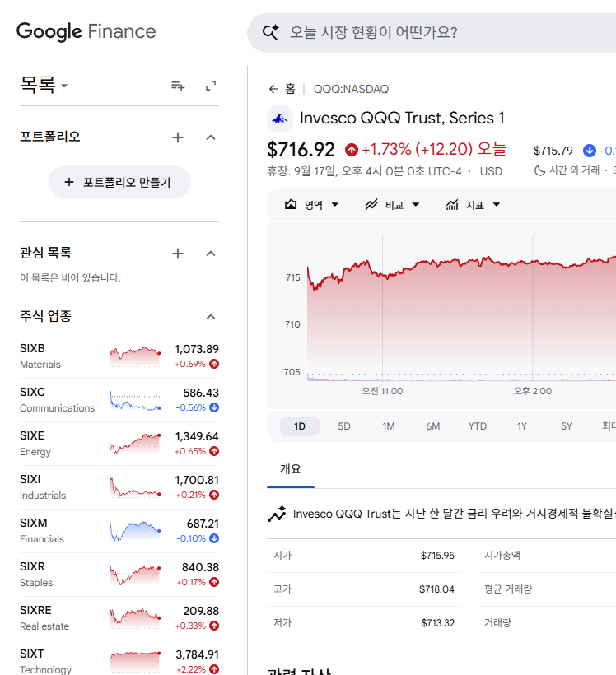
Task: Open the 비교 compare dropdown
Action: point(392,205)
